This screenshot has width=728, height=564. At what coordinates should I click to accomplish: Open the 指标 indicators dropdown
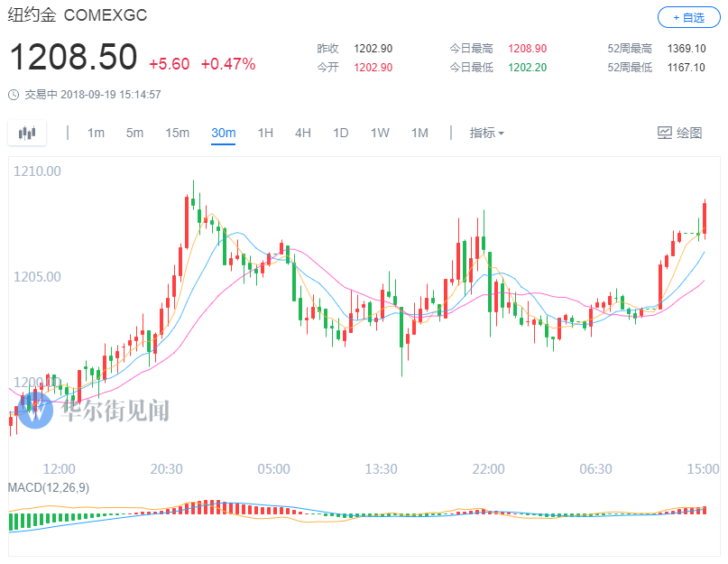[486, 133]
